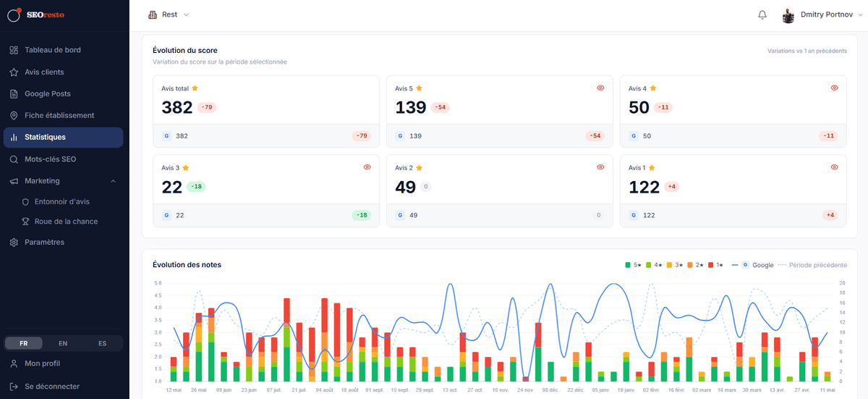868x399 pixels.
Task: Click the 12 mai axis label
Action: [x=174, y=390]
